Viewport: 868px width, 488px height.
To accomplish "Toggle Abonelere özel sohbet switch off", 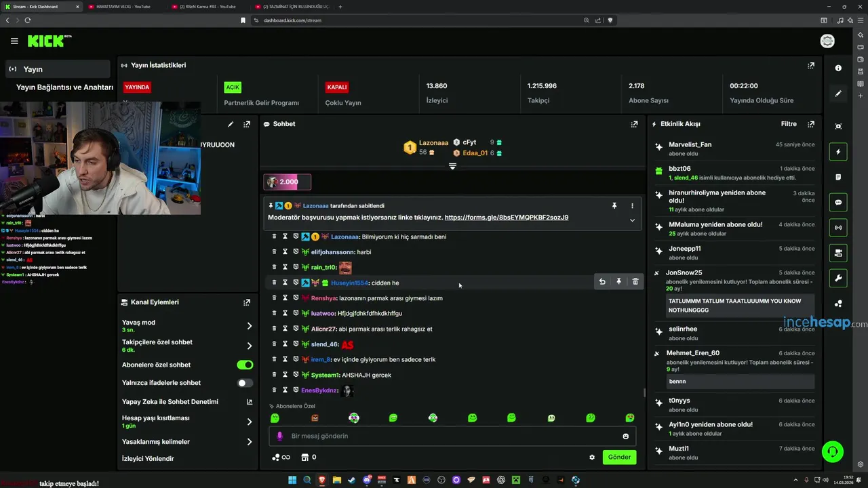I will point(245,365).
